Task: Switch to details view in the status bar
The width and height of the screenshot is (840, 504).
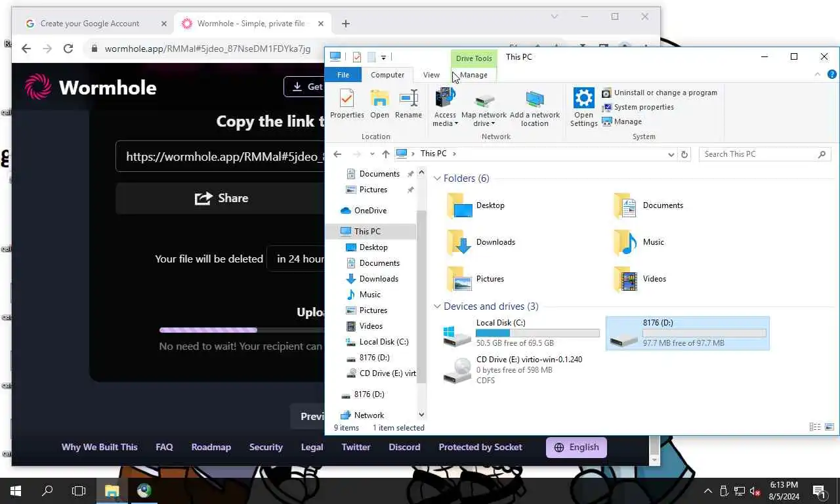Action: [814, 427]
